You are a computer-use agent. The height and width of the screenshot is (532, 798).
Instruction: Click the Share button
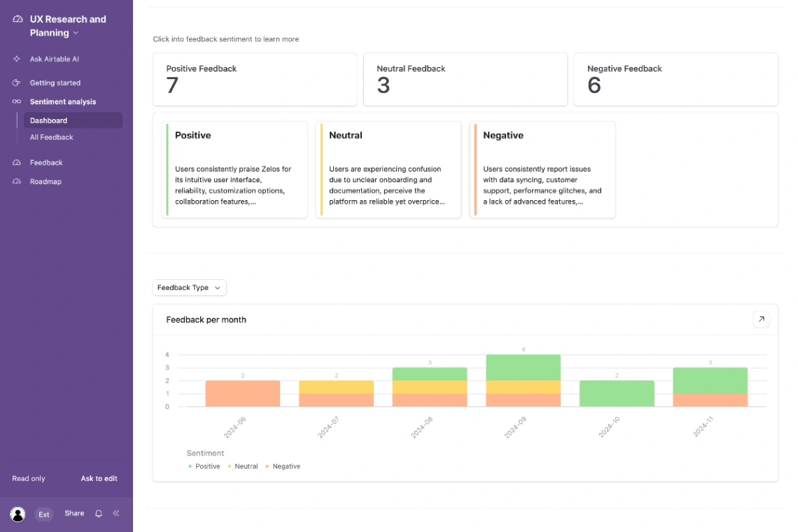tap(73, 513)
